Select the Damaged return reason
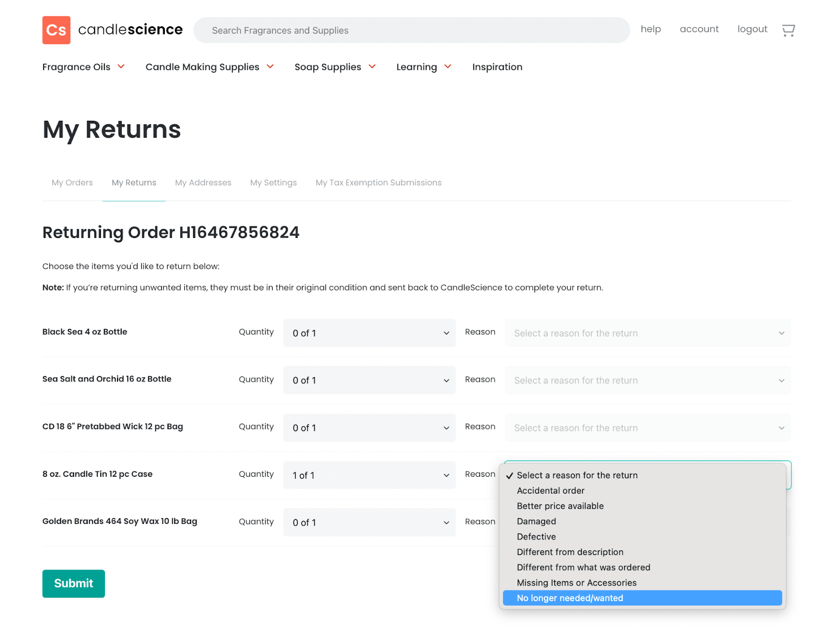 pos(536,521)
